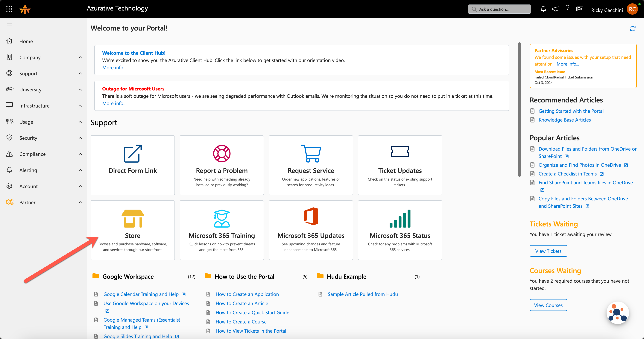The image size is (644, 339).
Task: Select Infrastructure in the sidebar
Action: click(34, 106)
